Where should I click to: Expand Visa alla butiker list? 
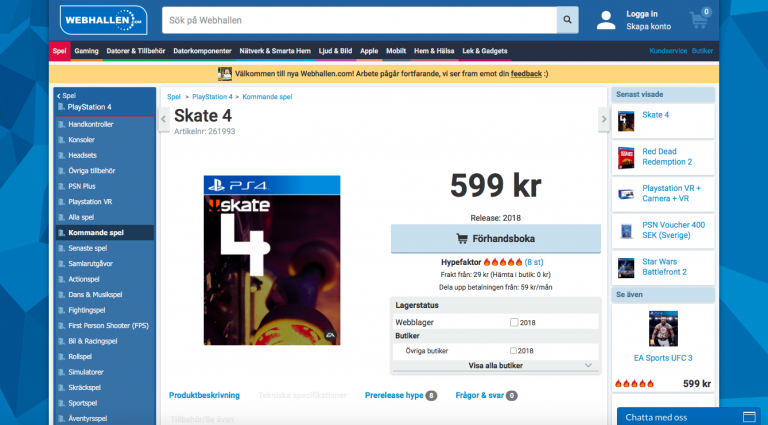(496, 366)
